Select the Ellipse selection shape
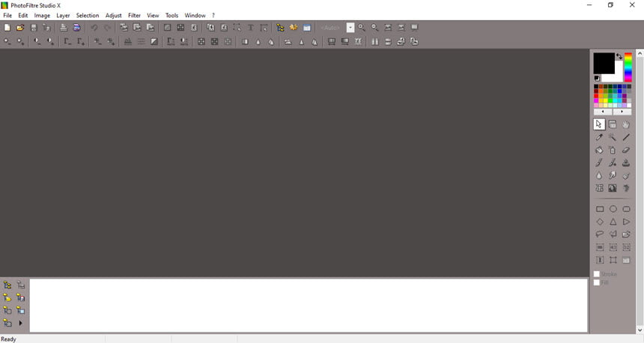Screen dimensions: 644x343 (x=613, y=209)
